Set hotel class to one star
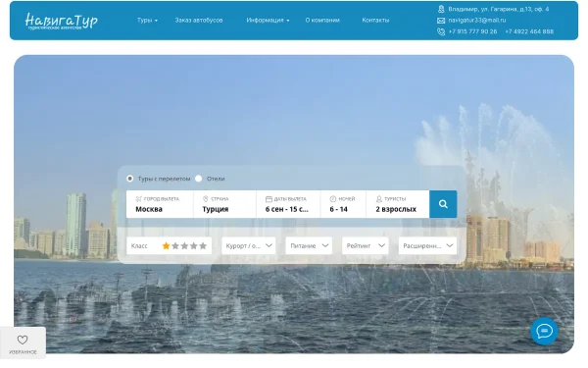588x368 pixels. point(167,246)
